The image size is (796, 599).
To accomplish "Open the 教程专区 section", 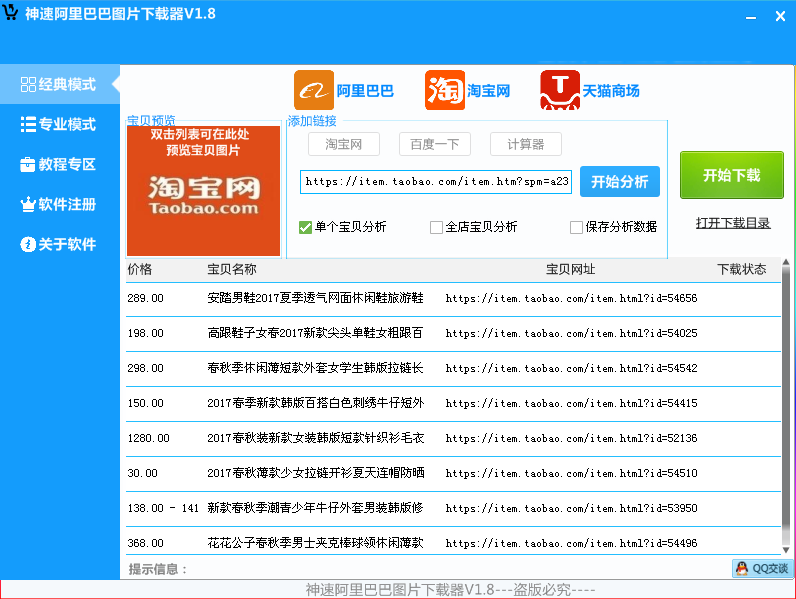I will 60,164.
